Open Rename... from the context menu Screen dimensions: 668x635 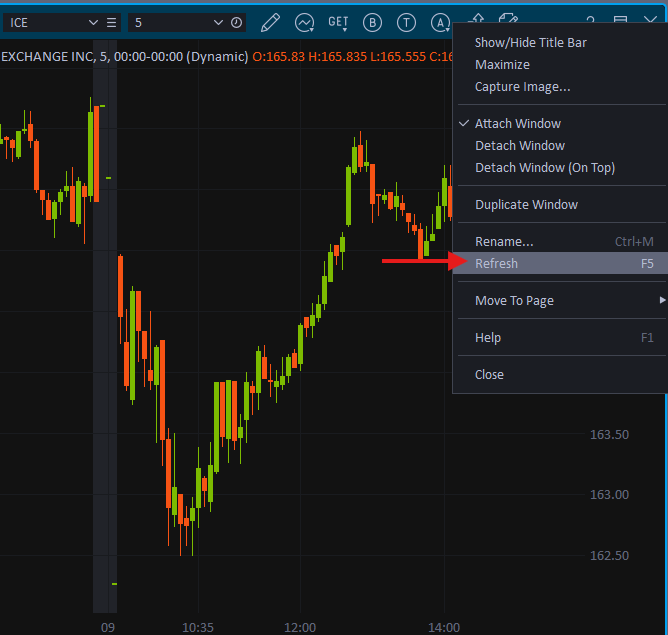504,242
